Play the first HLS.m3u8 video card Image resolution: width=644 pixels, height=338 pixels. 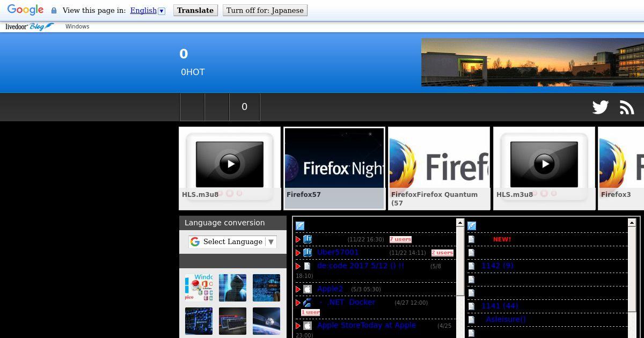coord(230,168)
